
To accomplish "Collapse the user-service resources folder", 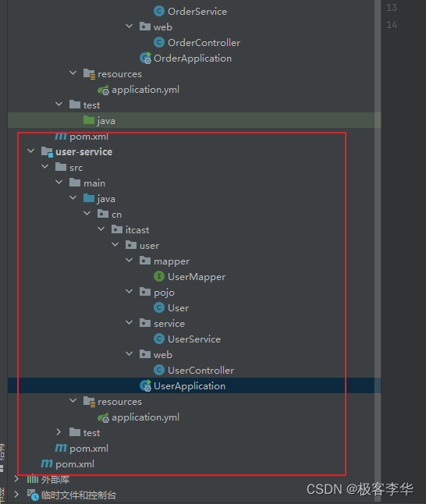I will [73, 400].
